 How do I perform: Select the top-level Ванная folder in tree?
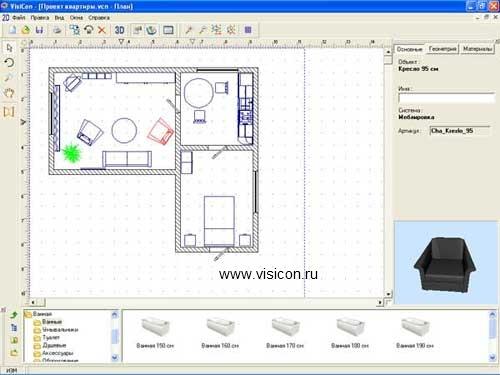[x=38, y=314]
